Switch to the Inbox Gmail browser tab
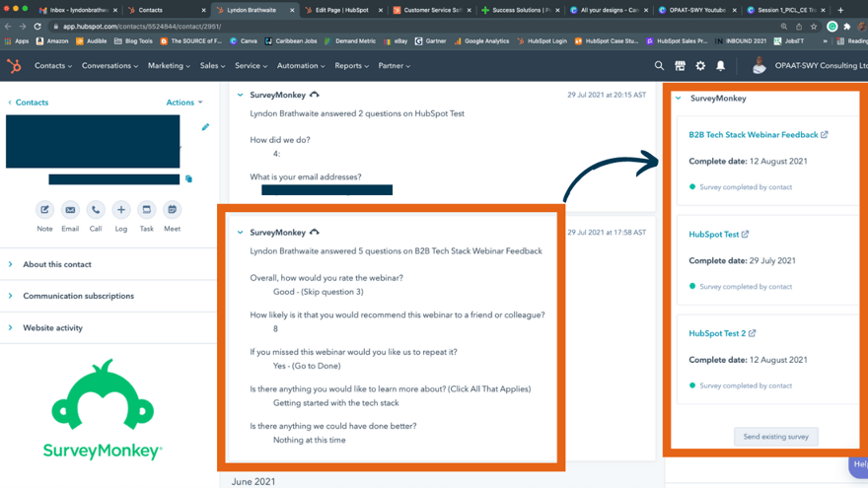This screenshot has width=868, height=488. tap(78, 10)
